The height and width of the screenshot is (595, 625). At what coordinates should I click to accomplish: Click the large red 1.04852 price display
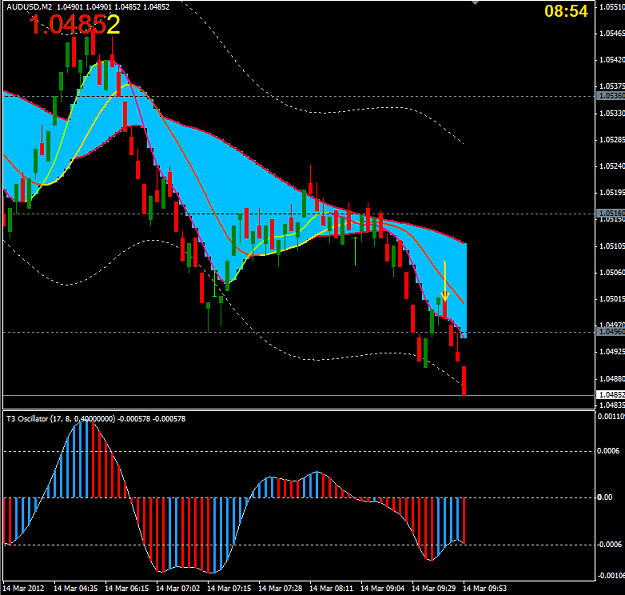coord(75,24)
